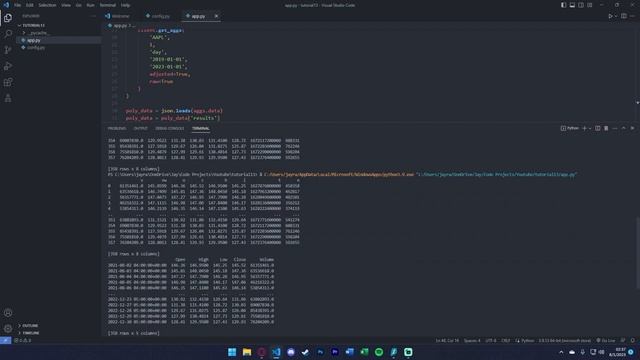
Task: Open the Selection menu
Action: tap(47, 5)
